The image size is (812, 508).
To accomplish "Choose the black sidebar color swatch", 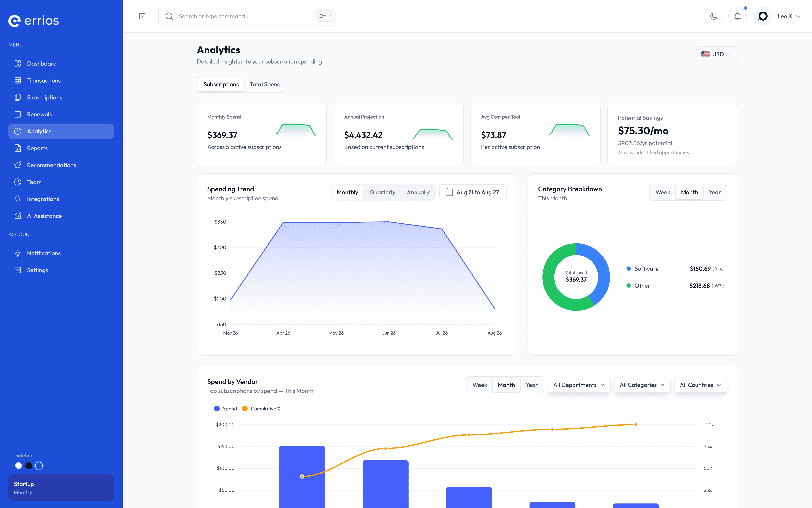I will point(29,466).
